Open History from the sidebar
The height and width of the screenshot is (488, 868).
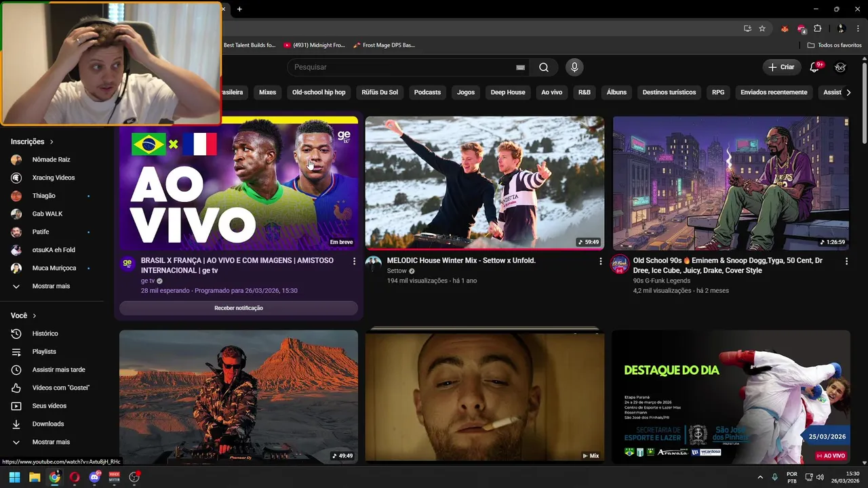point(45,333)
